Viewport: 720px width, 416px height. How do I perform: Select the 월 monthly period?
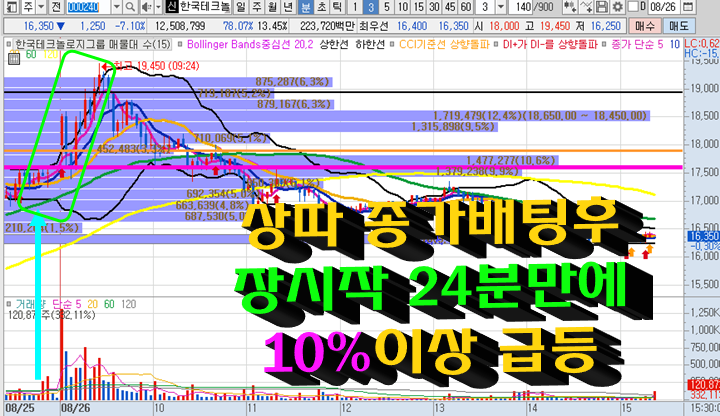tap(272, 7)
